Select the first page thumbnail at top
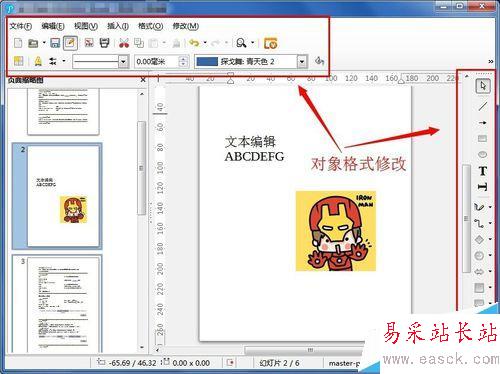This screenshot has width=500, height=374. coord(63,111)
